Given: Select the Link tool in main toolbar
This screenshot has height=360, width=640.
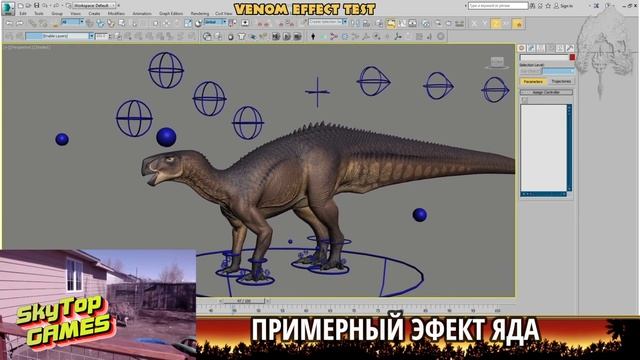Looking at the screenshot, I should [33, 23].
